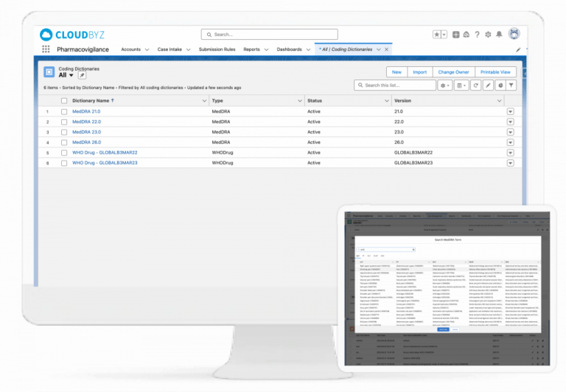The width and height of the screenshot is (566, 392).
Task: Check the WHO Drug GLOBALB3MAR22 row checkbox
Action: (x=64, y=153)
